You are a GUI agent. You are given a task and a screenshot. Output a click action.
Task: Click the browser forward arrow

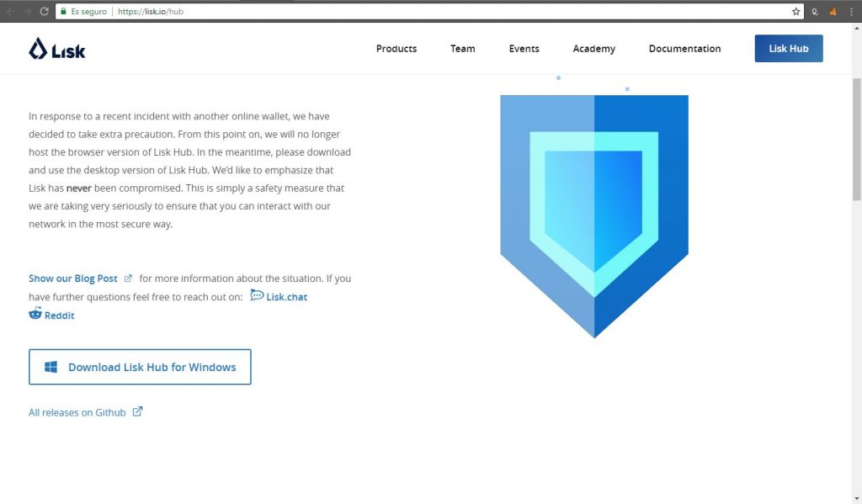pos(27,11)
